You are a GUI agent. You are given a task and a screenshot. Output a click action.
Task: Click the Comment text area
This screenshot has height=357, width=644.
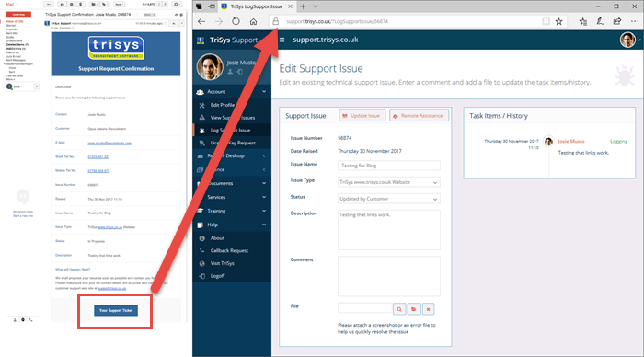pyautogui.click(x=389, y=276)
